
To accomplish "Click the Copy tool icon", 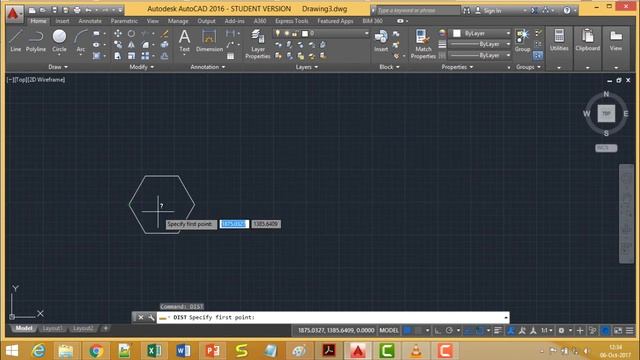I will tap(118, 44).
